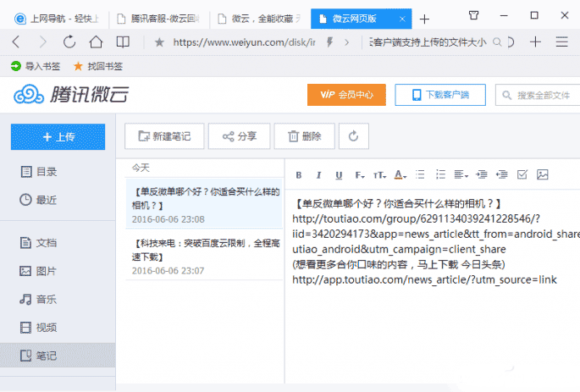Image resolution: width=580 pixels, height=392 pixels.
Task: Click the refresh notes button
Action: point(354,136)
